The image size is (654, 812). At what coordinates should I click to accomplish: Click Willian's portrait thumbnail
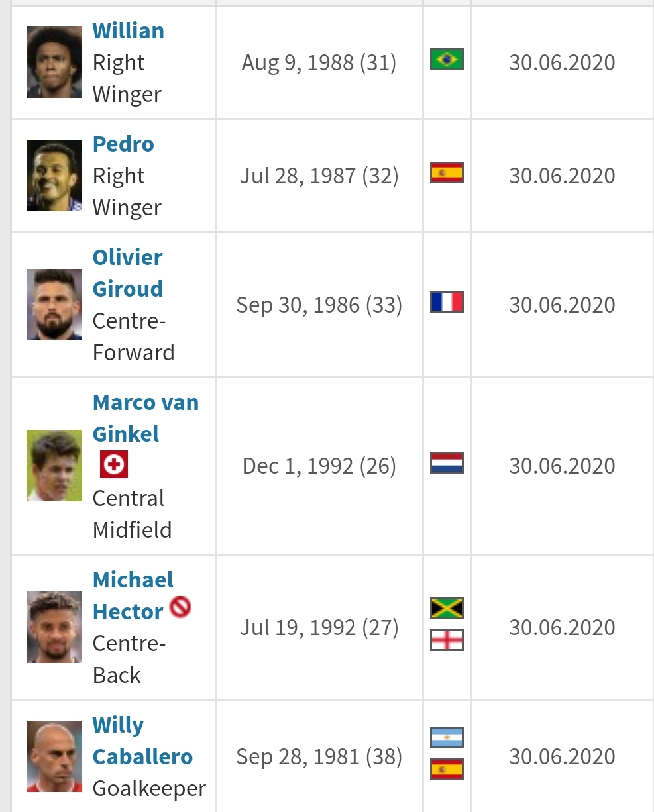pyautogui.click(x=54, y=62)
